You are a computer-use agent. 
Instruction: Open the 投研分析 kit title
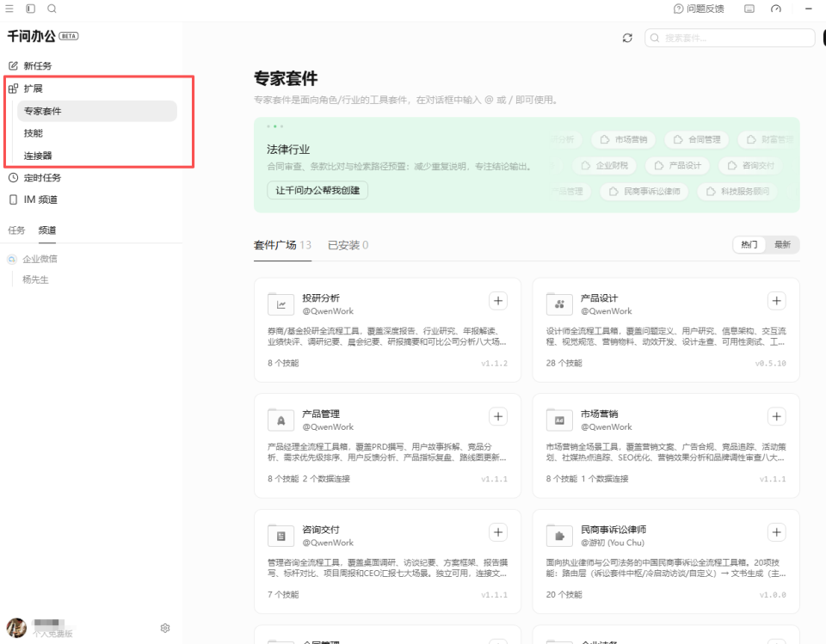[321, 298]
